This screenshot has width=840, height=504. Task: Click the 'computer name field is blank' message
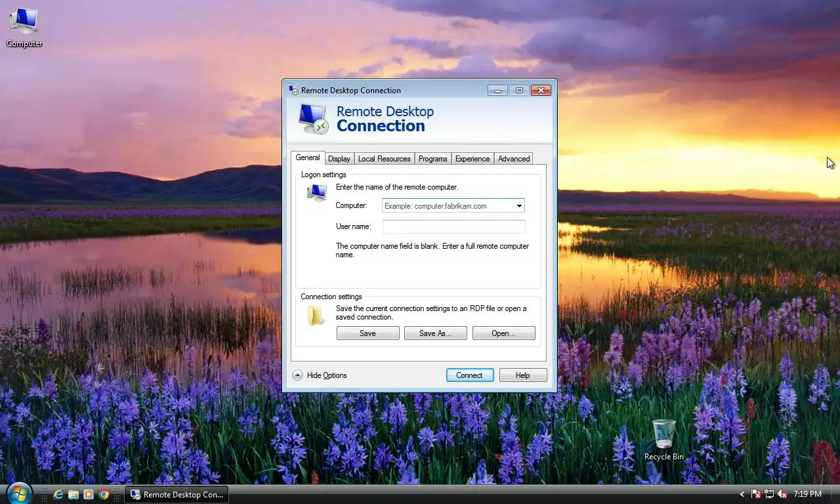click(432, 250)
